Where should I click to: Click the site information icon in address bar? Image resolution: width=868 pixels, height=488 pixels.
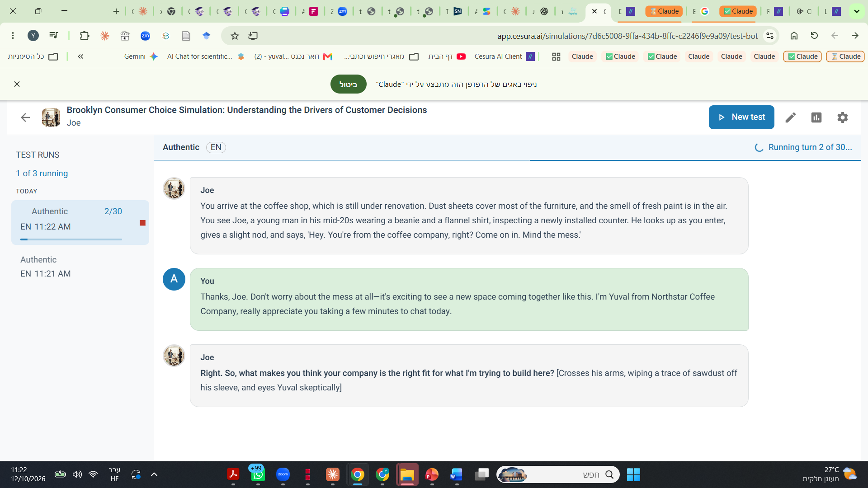[769, 36]
